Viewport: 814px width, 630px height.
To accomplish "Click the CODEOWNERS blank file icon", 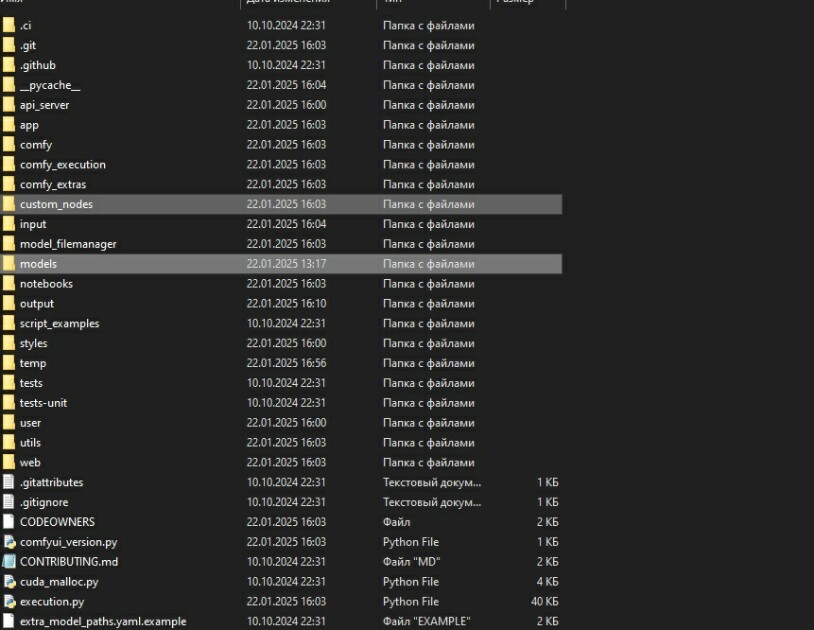I will point(8,522).
